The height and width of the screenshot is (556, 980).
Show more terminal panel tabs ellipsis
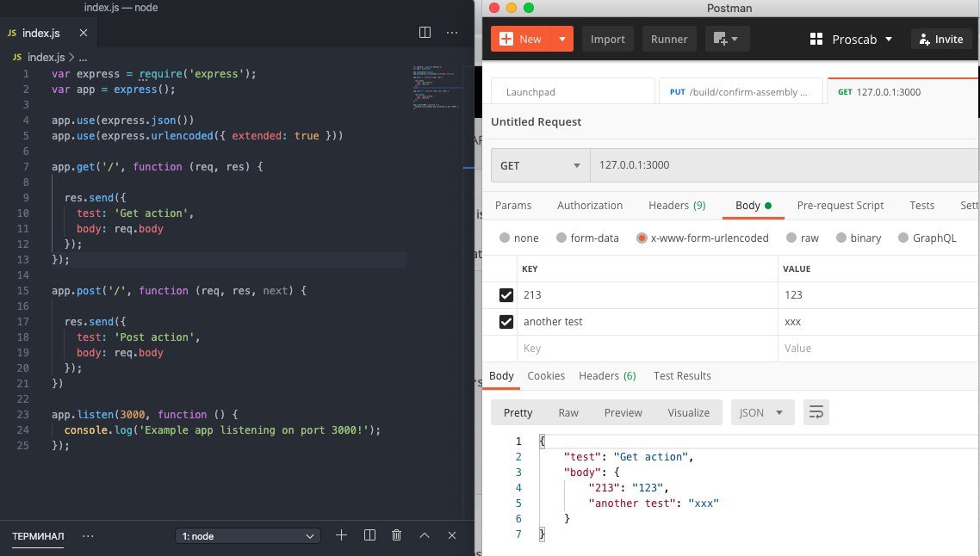pyautogui.click(x=88, y=536)
